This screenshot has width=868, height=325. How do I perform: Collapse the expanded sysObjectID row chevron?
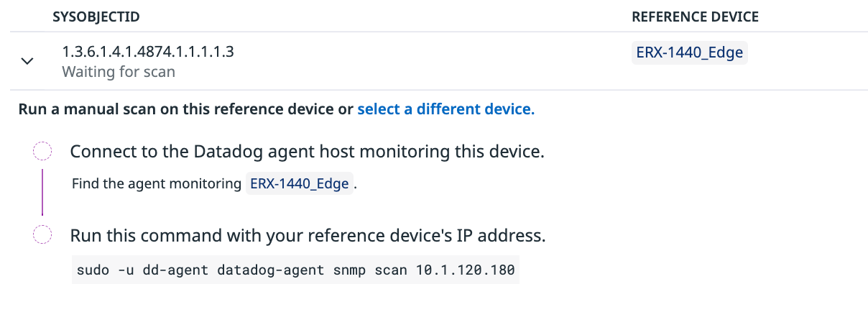click(27, 61)
